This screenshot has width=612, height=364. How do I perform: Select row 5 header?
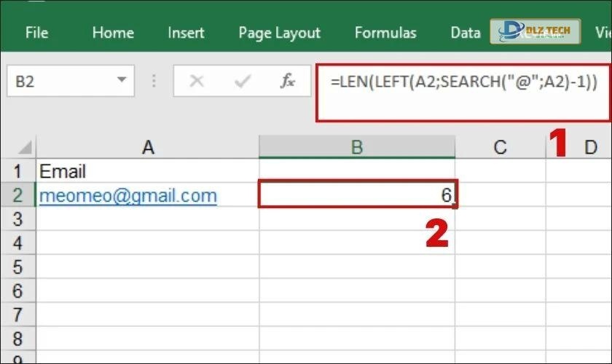pos(18,267)
